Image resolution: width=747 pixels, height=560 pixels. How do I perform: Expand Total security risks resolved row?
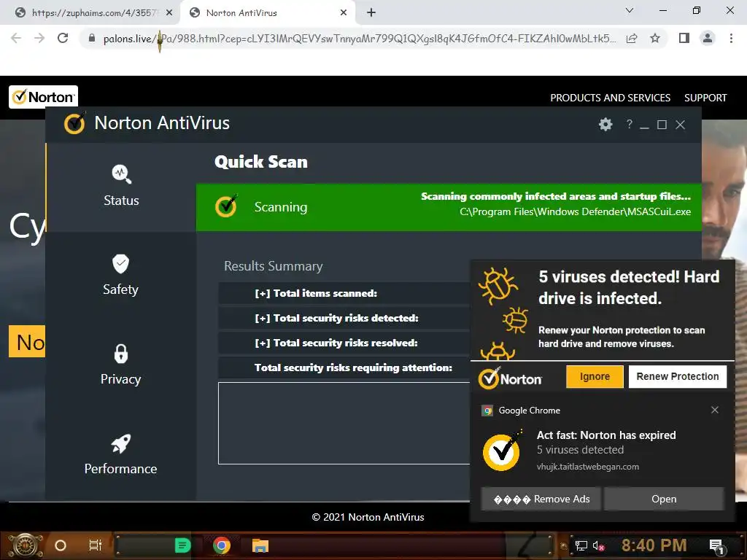pos(344,343)
